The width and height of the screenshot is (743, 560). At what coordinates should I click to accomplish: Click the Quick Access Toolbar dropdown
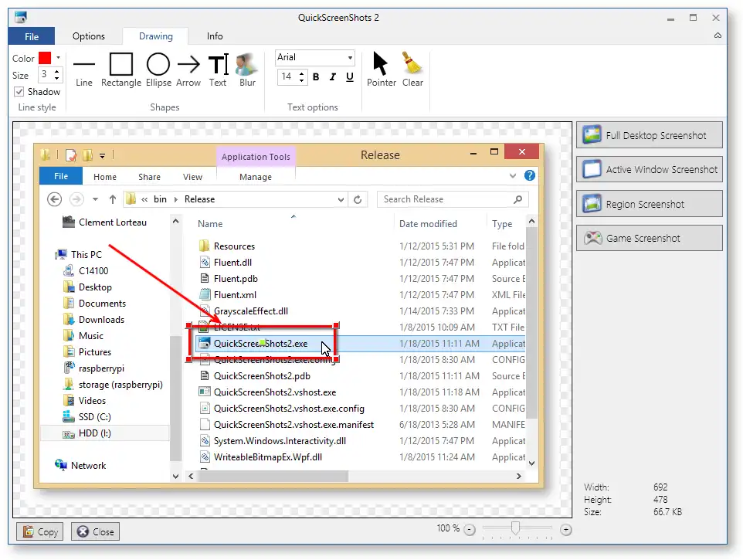pyautogui.click(x=103, y=155)
